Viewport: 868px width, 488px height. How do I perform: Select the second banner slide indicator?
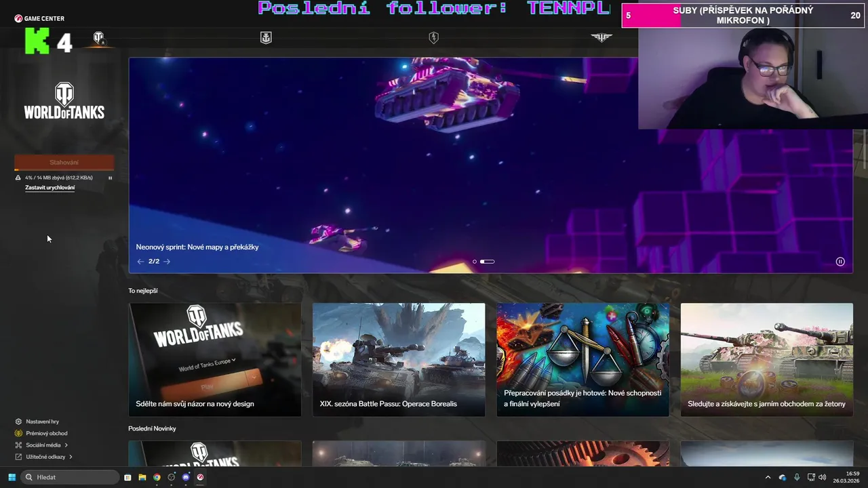[488, 262]
